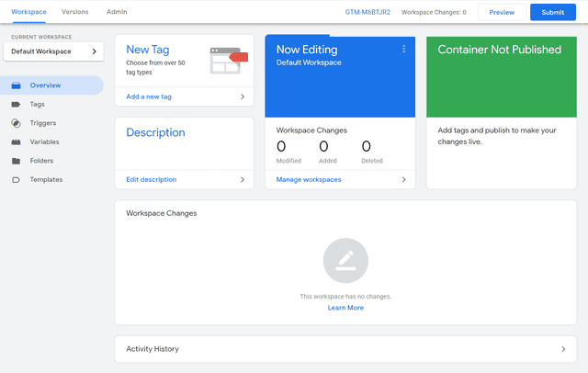Click the Add a new tag link
Viewport: 588px width, 373px height.
click(x=149, y=96)
